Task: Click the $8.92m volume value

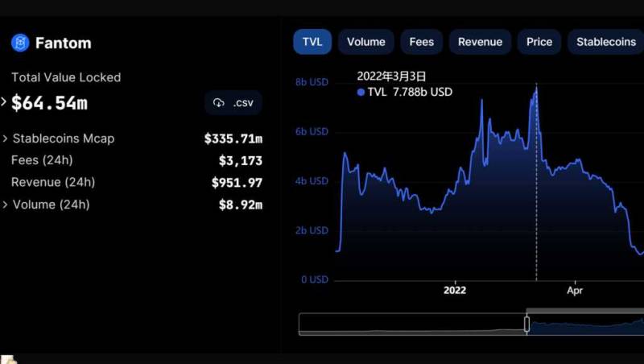Action: tap(240, 205)
